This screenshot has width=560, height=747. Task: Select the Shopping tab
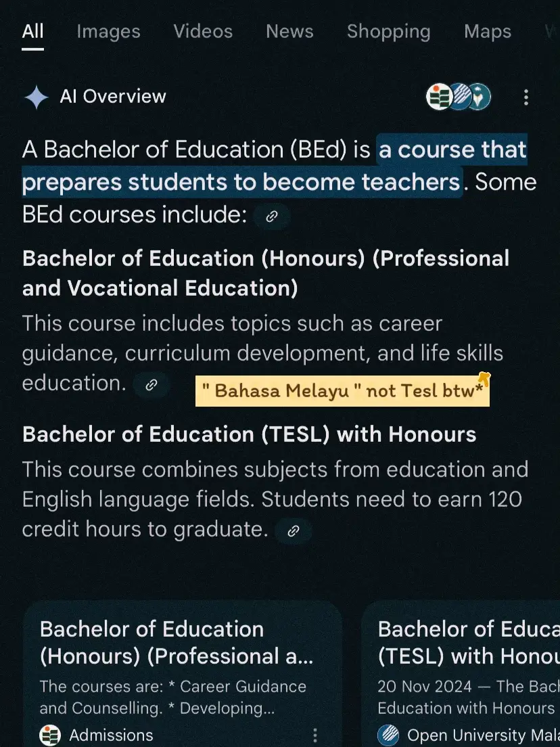(x=389, y=31)
